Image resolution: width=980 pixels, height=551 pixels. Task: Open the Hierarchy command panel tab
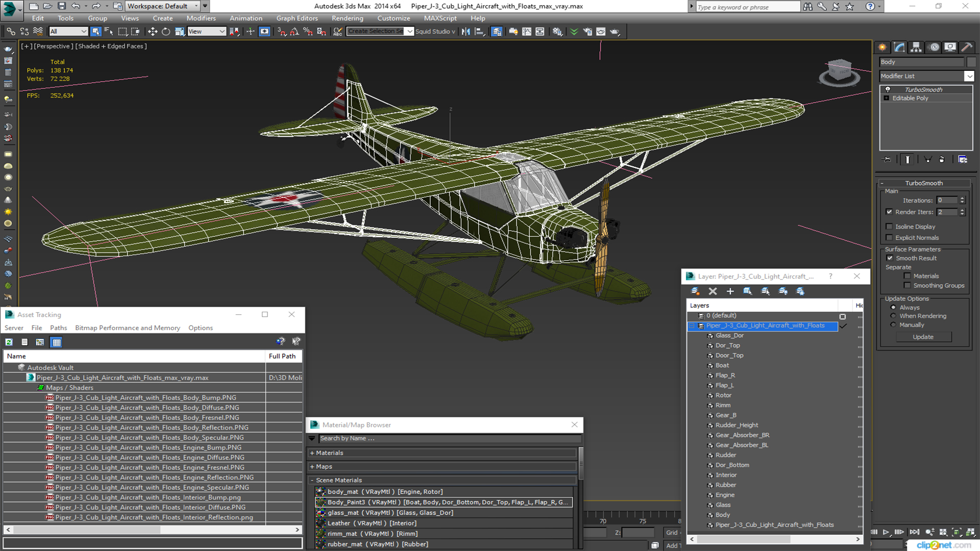(917, 47)
